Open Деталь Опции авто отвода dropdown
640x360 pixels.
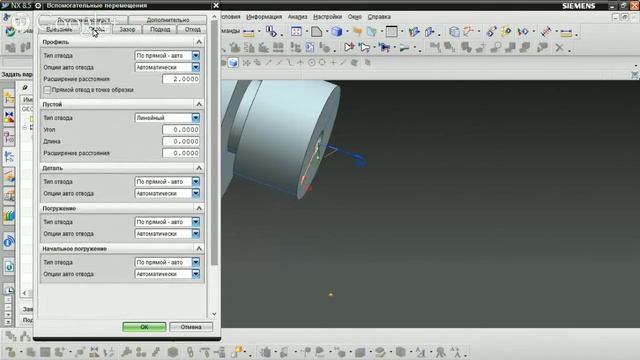pos(167,193)
